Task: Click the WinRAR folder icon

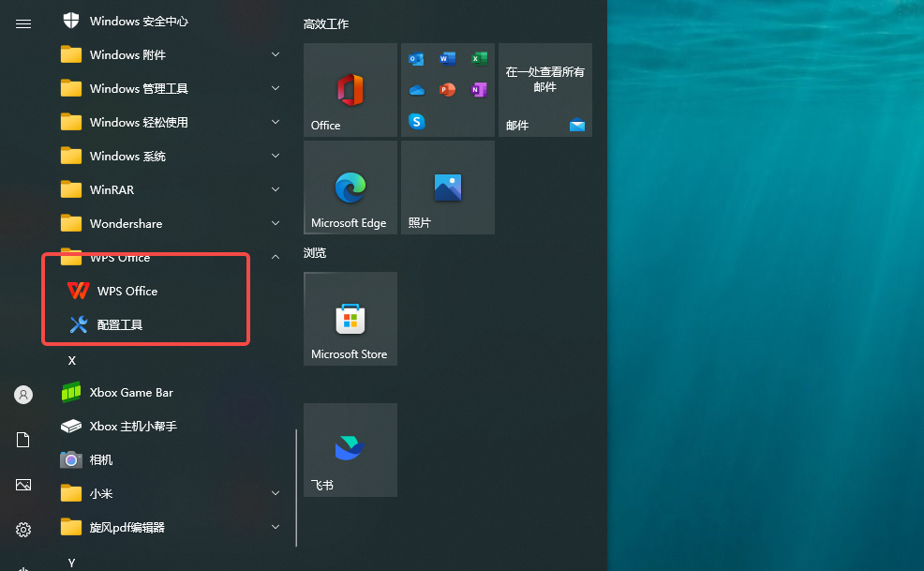Action: (70, 189)
